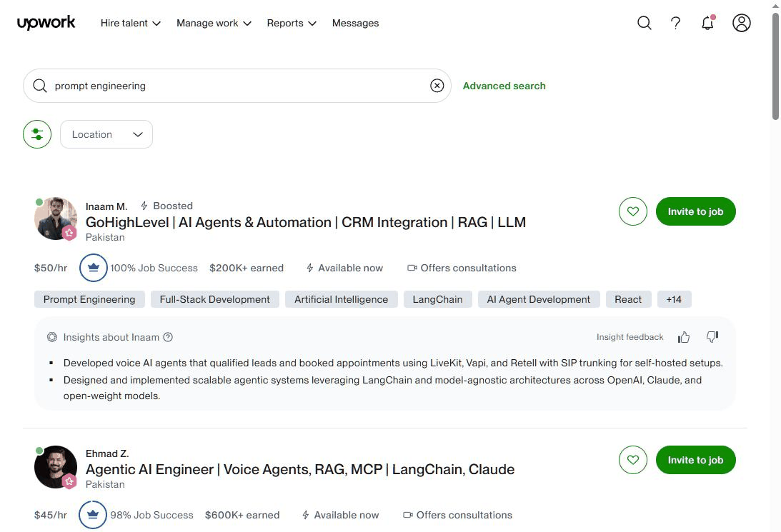781x532 pixels.
Task: Open Agentic AI Engineer profile title
Action: pos(300,469)
